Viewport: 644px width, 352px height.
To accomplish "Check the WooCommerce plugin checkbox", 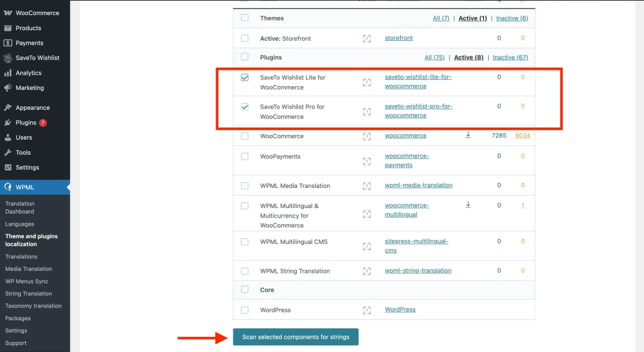I will pos(245,136).
